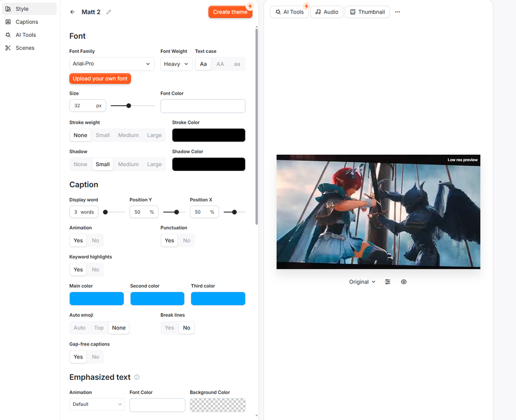The width and height of the screenshot is (516, 420).
Task: Click the back arrow next to Matt 2
Action: point(73,12)
